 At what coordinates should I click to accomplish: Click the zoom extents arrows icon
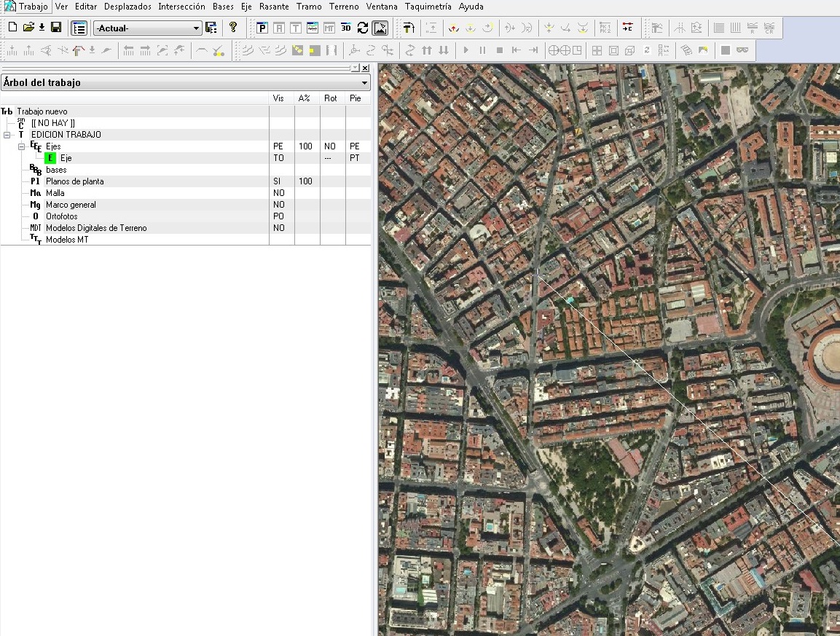tap(597, 50)
